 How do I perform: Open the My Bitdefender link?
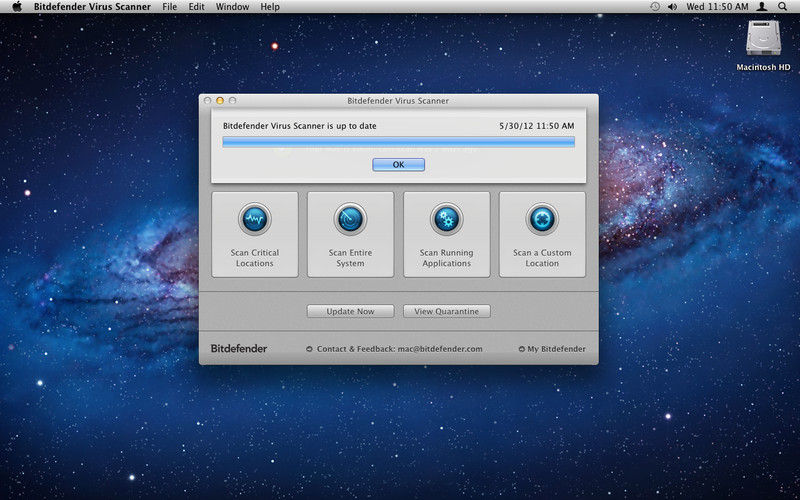557,349
